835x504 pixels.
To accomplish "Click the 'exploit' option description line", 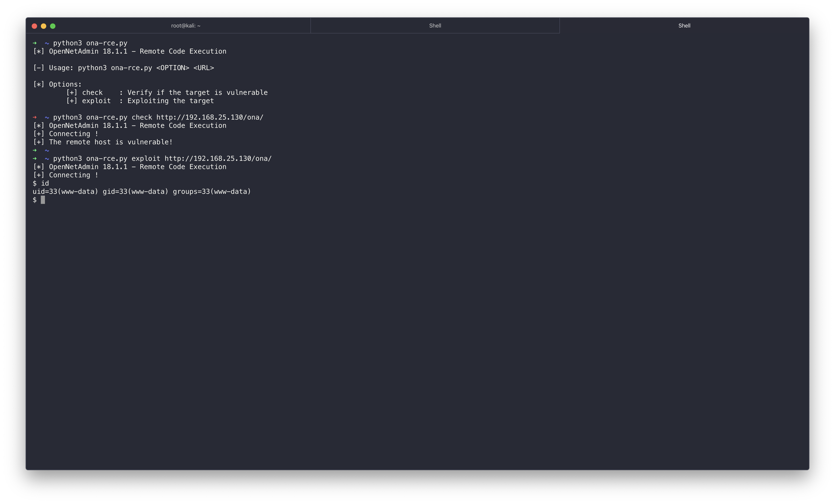I will point(140,101).
